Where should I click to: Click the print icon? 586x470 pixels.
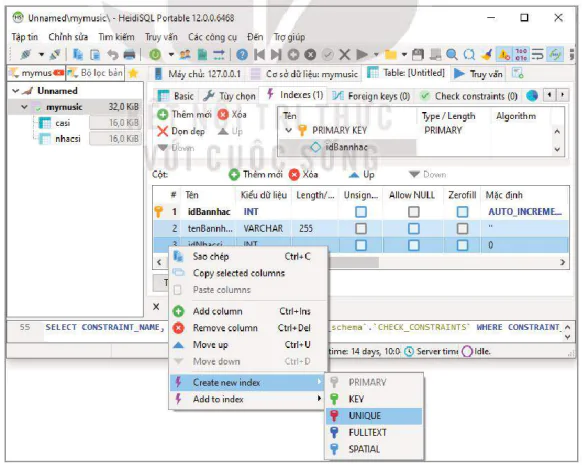click(x=129, y=55)
